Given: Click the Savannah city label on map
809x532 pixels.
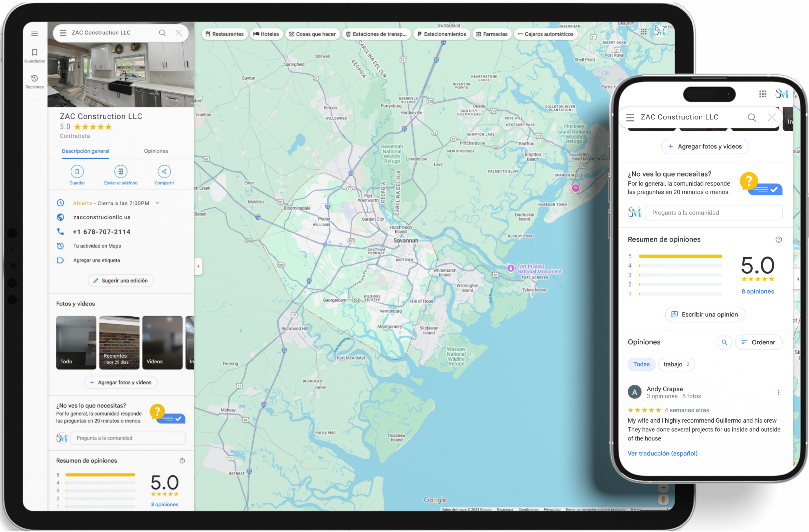Looking at the screenshot, I should [406, 241].
